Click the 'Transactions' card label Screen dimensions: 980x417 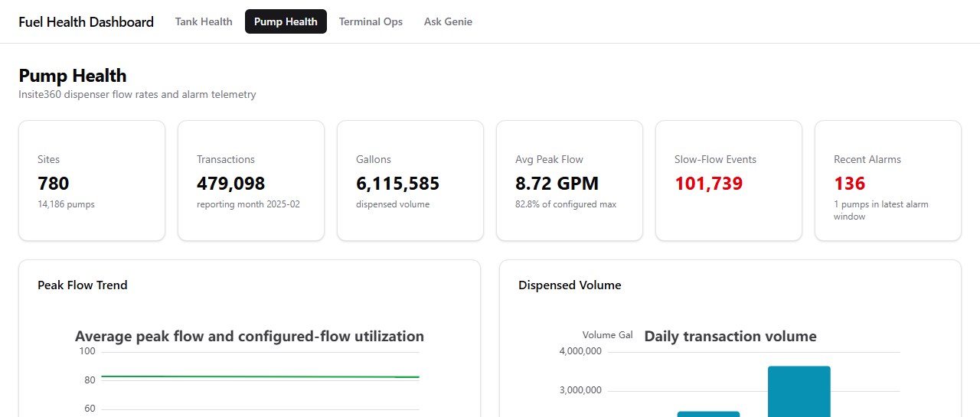226,160
